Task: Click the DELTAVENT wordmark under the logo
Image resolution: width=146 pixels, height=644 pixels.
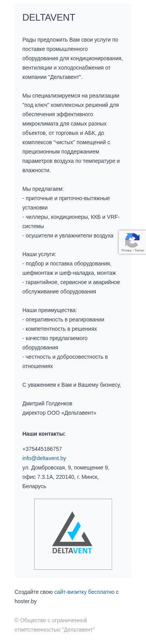Action: coord(72,550)
